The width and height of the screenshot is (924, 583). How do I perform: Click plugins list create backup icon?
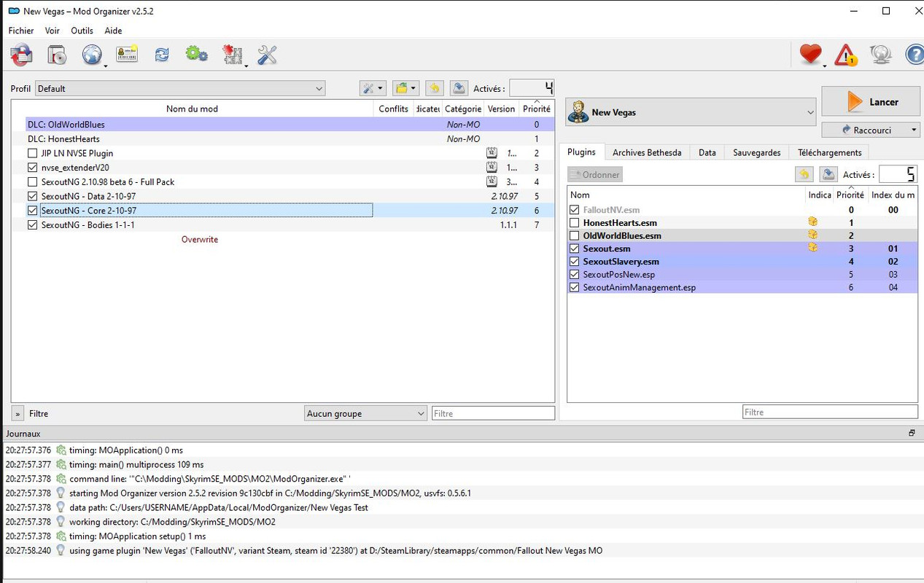tap(828, 174)
